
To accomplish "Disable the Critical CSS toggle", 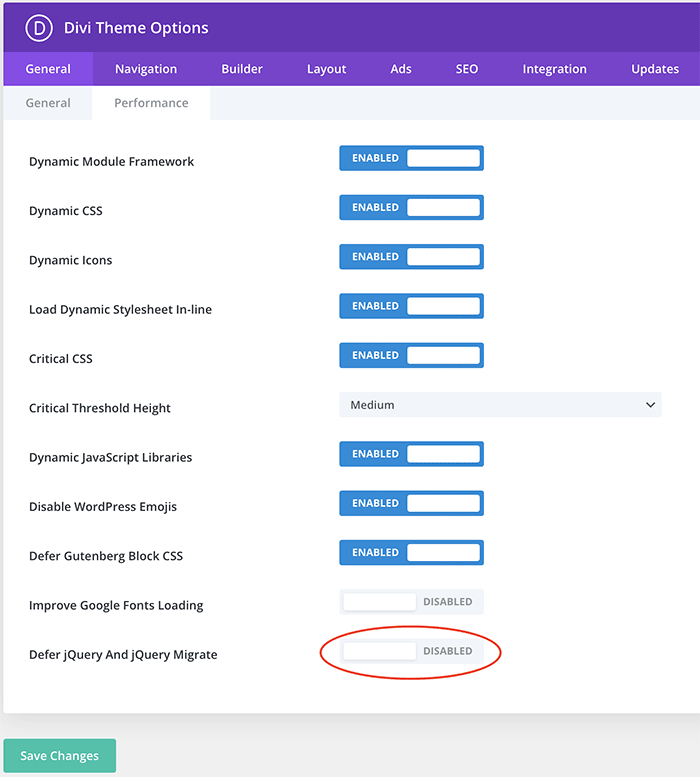I will tap(411, 355).
